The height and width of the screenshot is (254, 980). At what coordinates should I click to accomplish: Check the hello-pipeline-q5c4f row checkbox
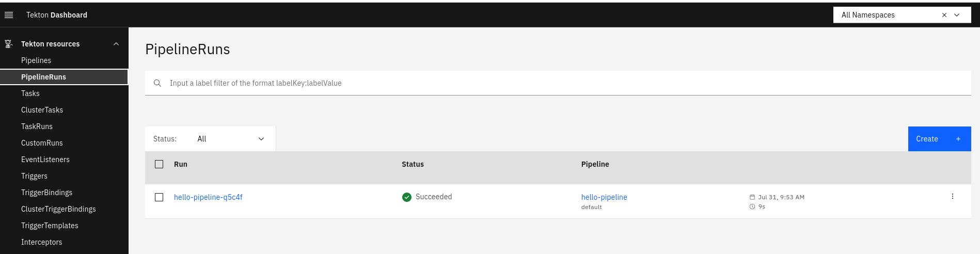(x=159, y=197)
